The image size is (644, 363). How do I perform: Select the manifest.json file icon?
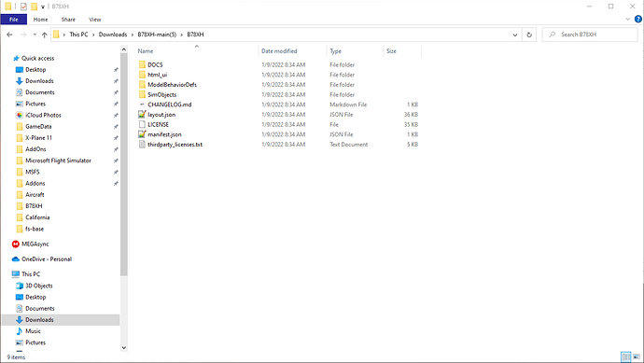[x=142, y=134]
